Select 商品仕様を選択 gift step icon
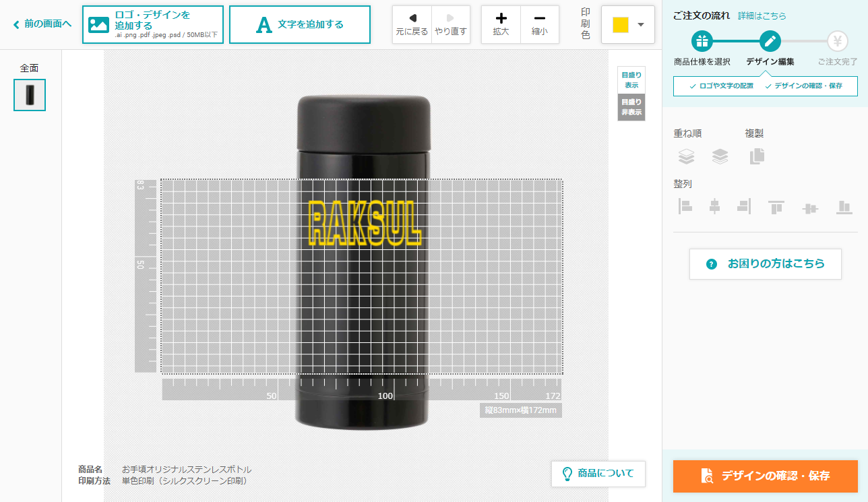 coord(702,41)
